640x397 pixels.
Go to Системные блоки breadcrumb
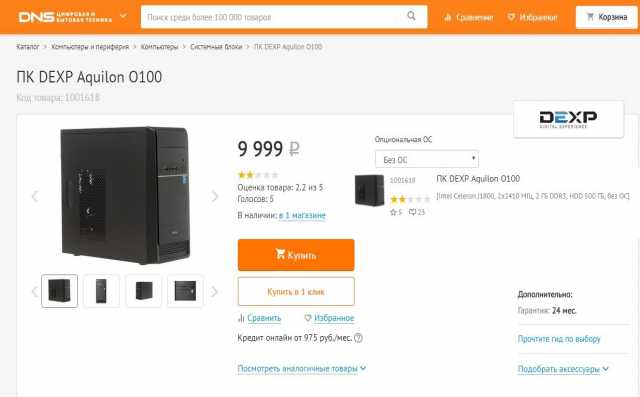[216, 47]
